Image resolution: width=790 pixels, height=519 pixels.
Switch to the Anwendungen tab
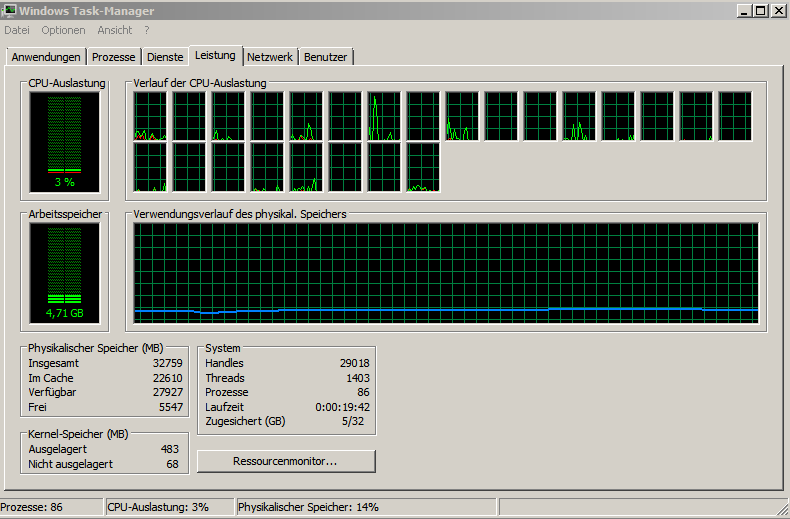pos(46,57)
